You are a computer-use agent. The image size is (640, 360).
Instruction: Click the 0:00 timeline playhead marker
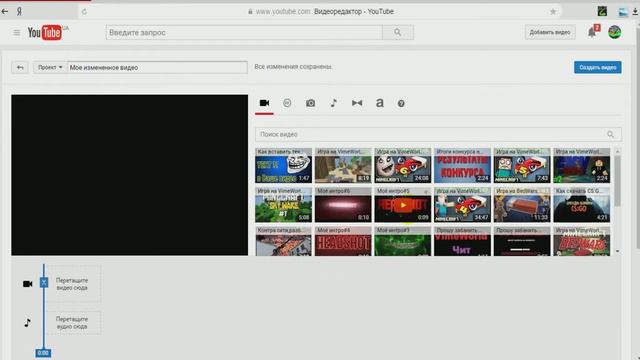point(43,353)
